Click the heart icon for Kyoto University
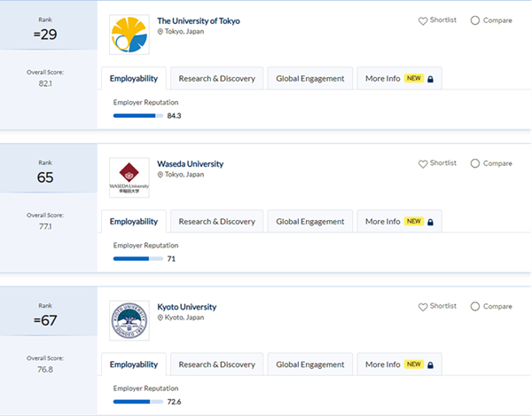The width and height of the screenshot is (532, 416). tap(423, 307)
